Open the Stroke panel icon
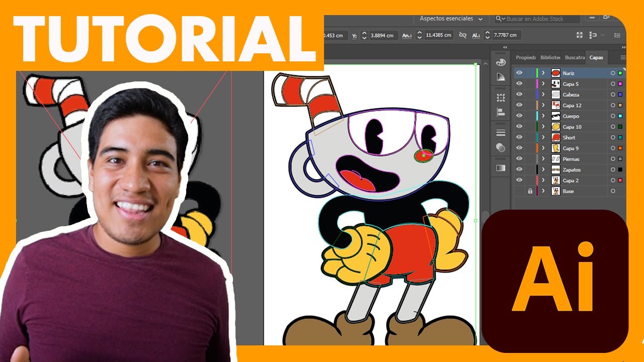Image resolution: width=644 pixels, height=362 pixels. tap(501, 133)
